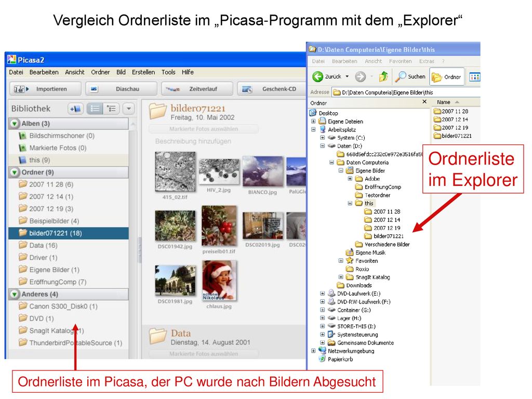Select the Data (16) folder

point(69,246)
